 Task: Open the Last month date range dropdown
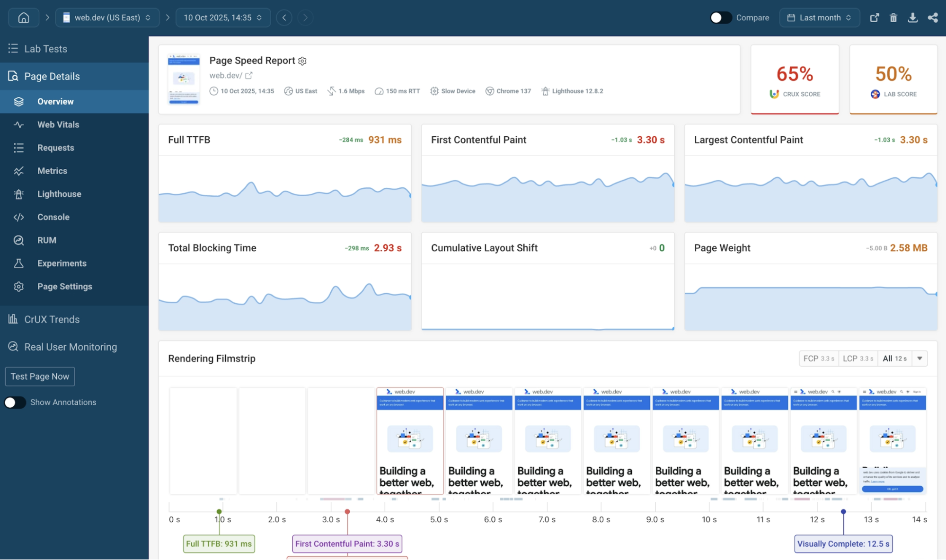point(819,17)
